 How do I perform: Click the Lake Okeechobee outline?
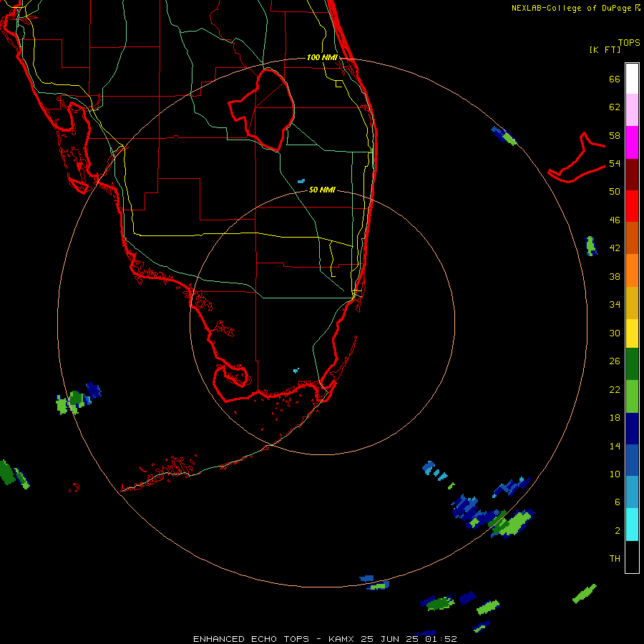(x=262, y=109)
